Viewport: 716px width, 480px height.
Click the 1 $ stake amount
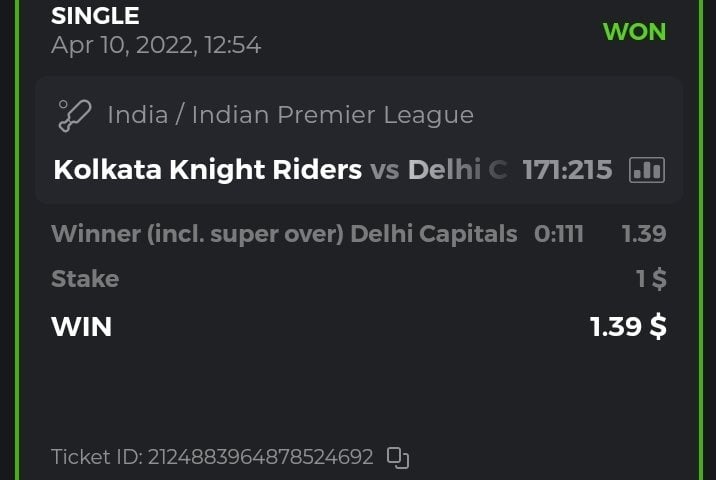[x=651, y=279]
